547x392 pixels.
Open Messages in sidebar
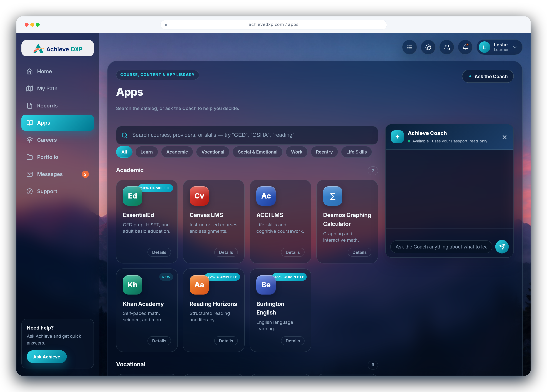tap(58, 174)
